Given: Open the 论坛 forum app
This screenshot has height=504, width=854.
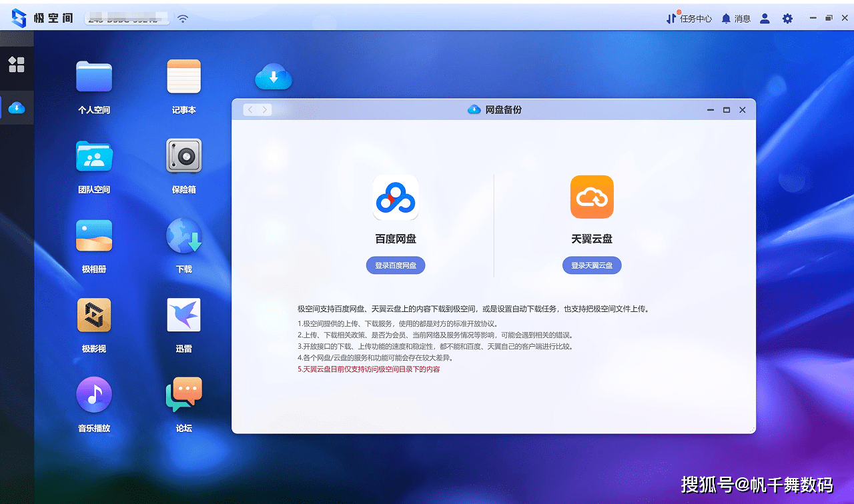Looking at the screenshot, I should point(183,395).
